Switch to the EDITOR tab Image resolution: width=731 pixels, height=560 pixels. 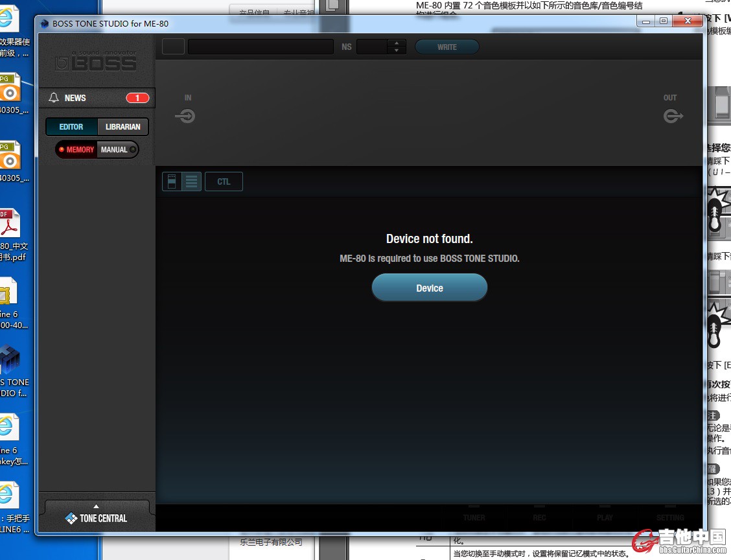[71, 127]
